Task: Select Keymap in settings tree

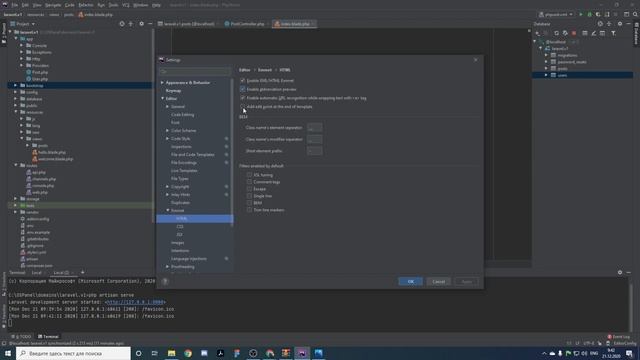Action: click(x=173, y=91)
